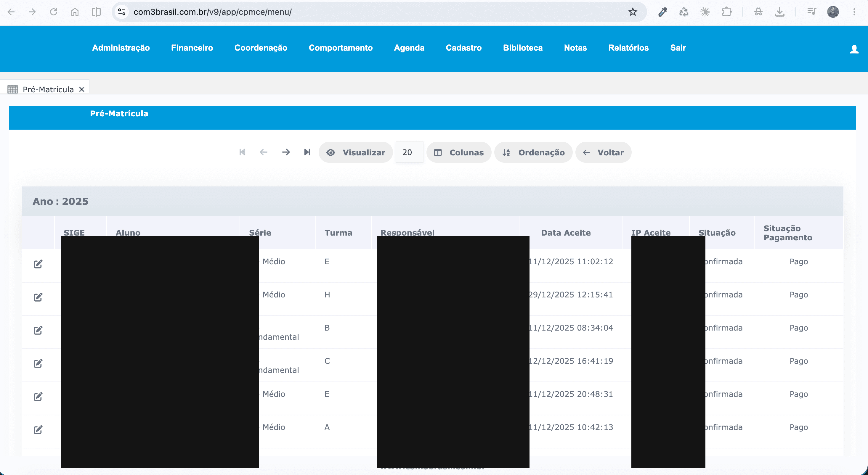
Task: Go to next page arrow
Action: 286,152
